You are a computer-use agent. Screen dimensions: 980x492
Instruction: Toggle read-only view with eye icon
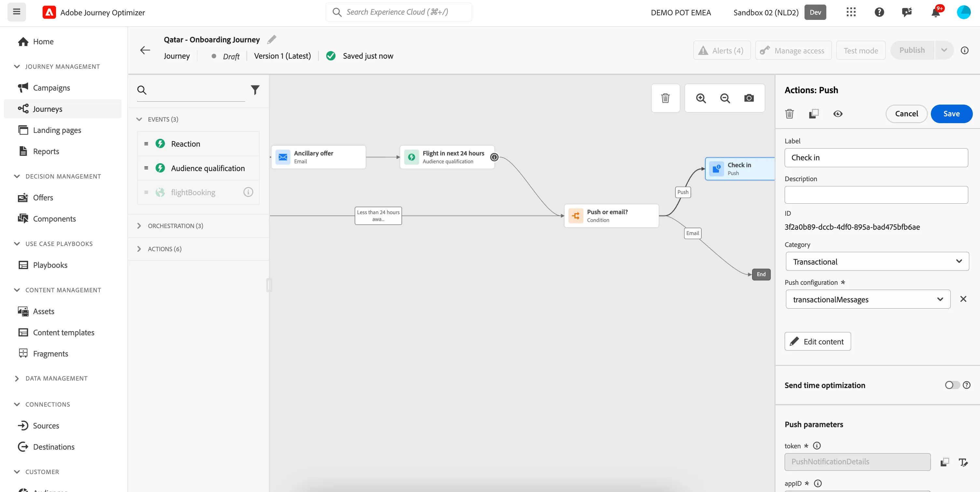pyautogui.click(x=837, y=113)
